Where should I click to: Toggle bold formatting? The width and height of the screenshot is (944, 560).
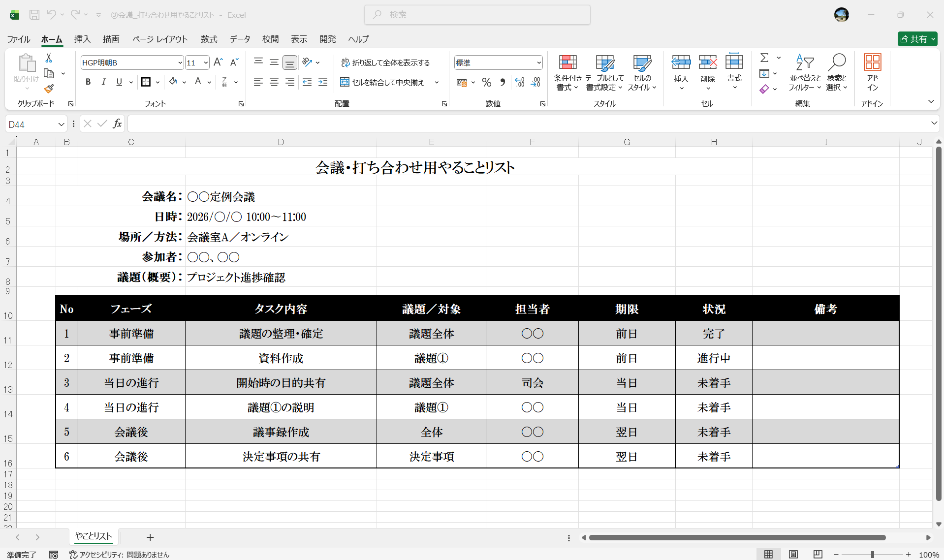tap(88, 82)
